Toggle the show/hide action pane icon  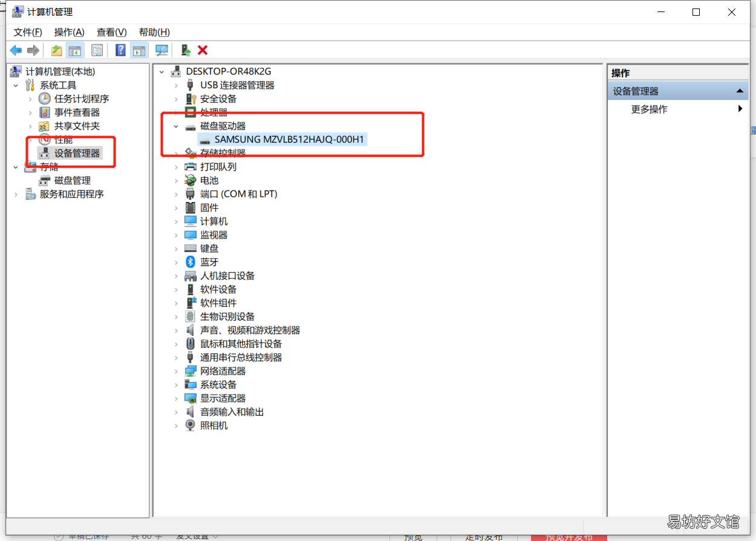[x=138, y=50]
